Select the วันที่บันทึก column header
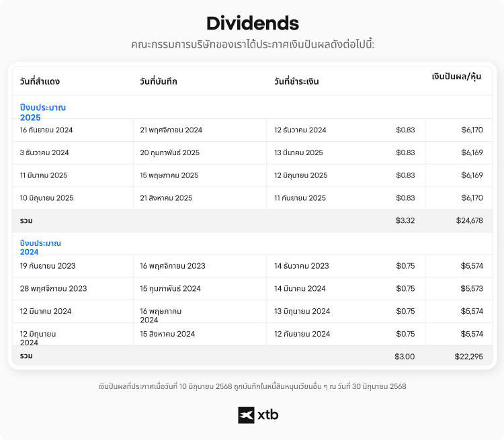The image size is (504, 440). tap(159, 81)
